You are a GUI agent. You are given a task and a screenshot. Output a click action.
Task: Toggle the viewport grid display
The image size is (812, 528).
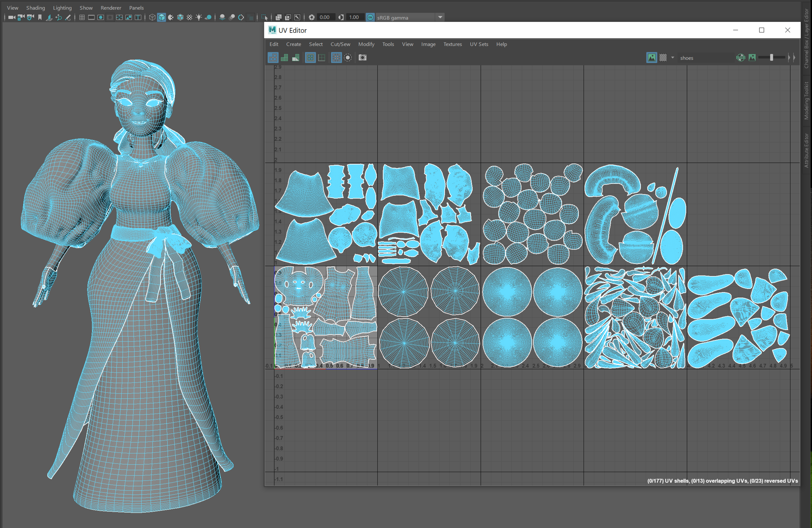click(x=82, y=18)
